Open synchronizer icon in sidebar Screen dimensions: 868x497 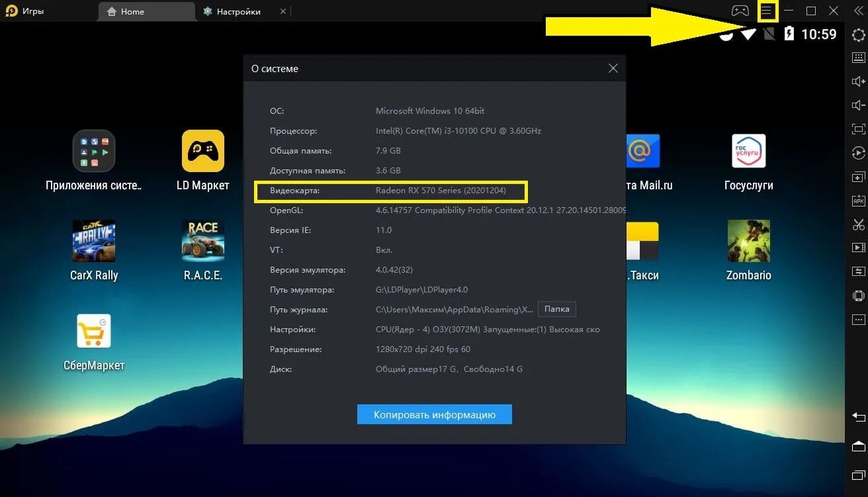[859, 271]
